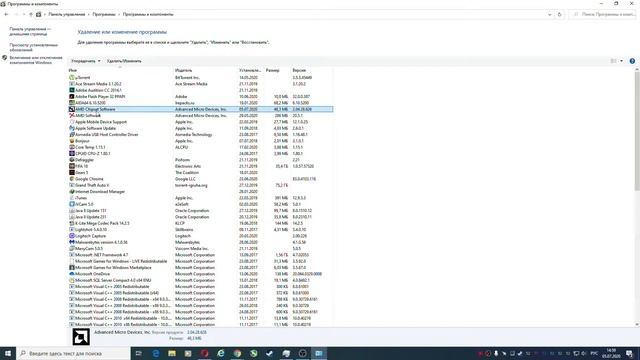This screenshot has height=360, width=640.
Task: Select the Logitech Capture icon
Action: coord(72,236)
